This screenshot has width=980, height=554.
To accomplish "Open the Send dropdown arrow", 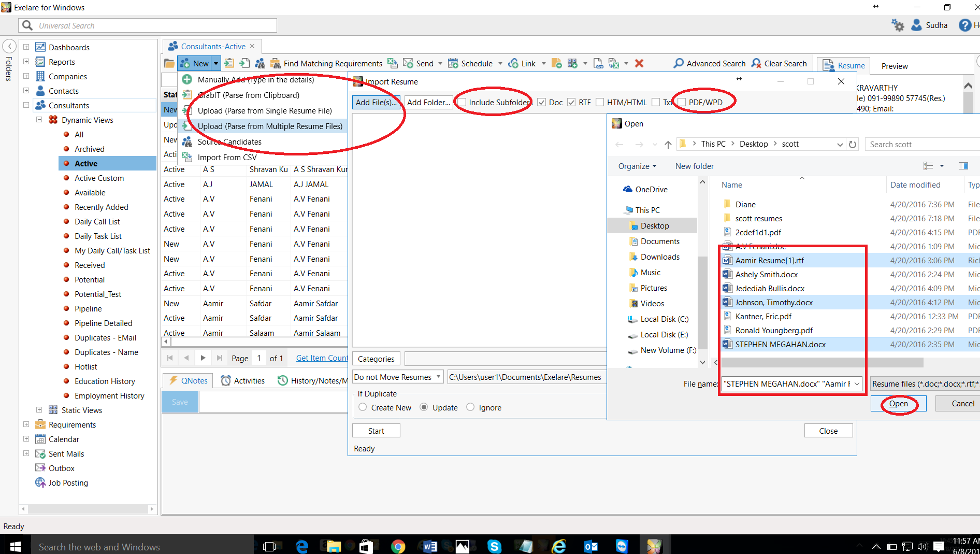I will pos(440,63).
